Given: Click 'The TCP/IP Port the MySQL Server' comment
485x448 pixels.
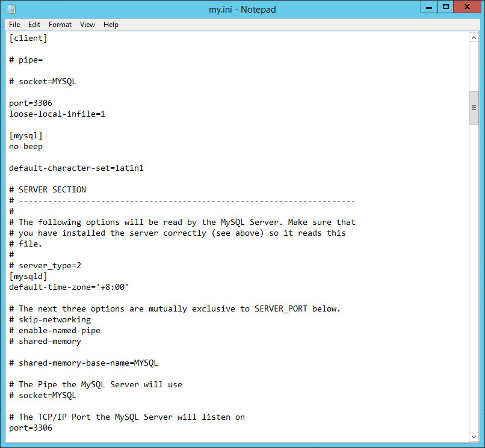Looking at the screenshot, I should point(127,417).
